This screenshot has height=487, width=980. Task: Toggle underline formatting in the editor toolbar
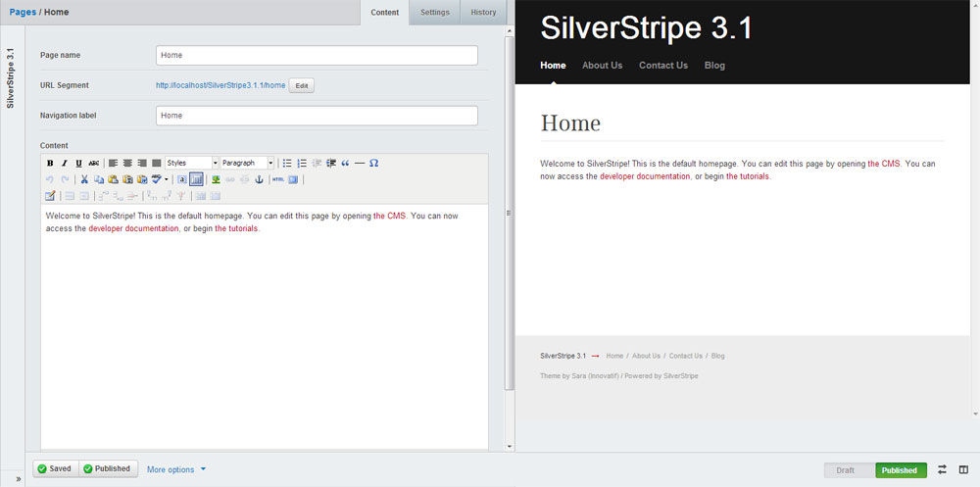click(x=78, y=163)
